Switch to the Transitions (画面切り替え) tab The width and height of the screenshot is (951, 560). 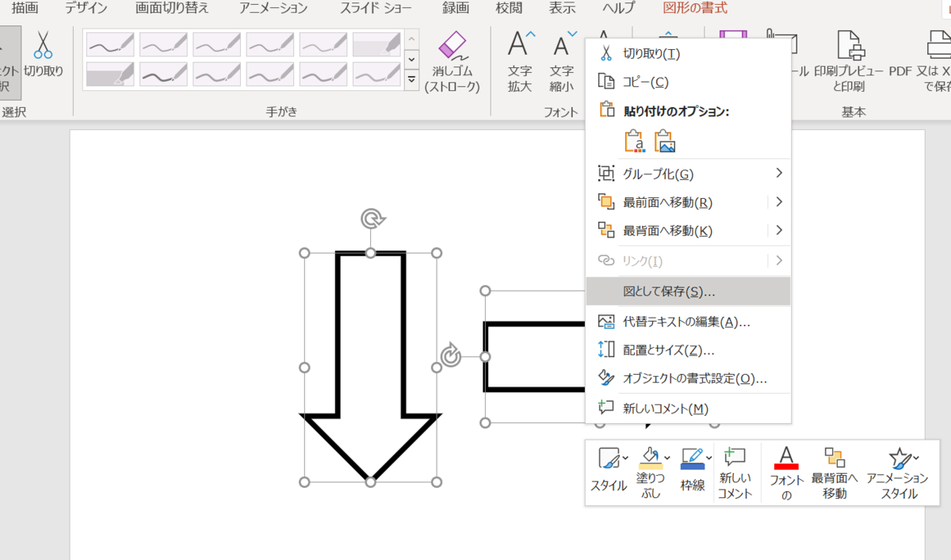point(172,9)
